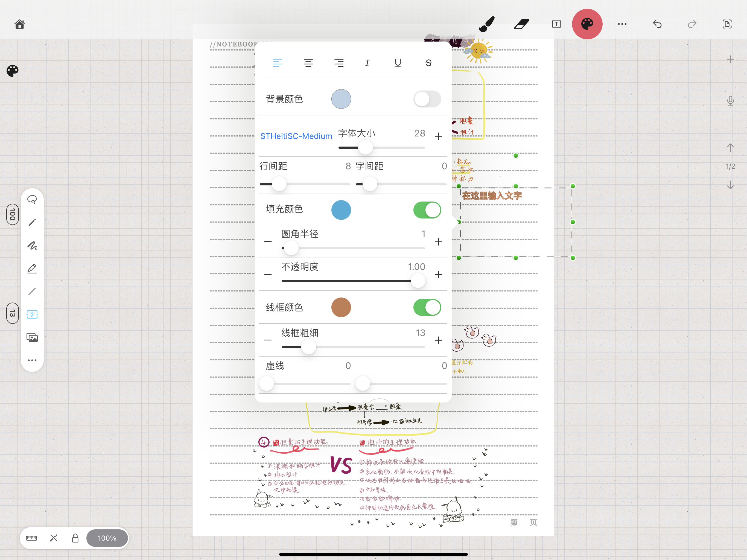This screenshot has height=560, width=747.
Task: Enable the 背景颜色 background color switch
Action: click(x=427, y=99)
